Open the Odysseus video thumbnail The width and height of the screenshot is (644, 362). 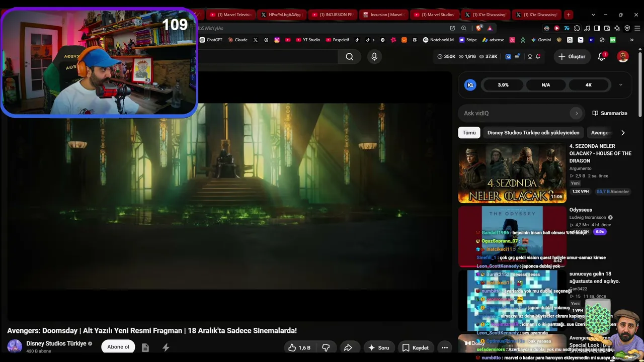pyautogui.click(x=512, y=236)
